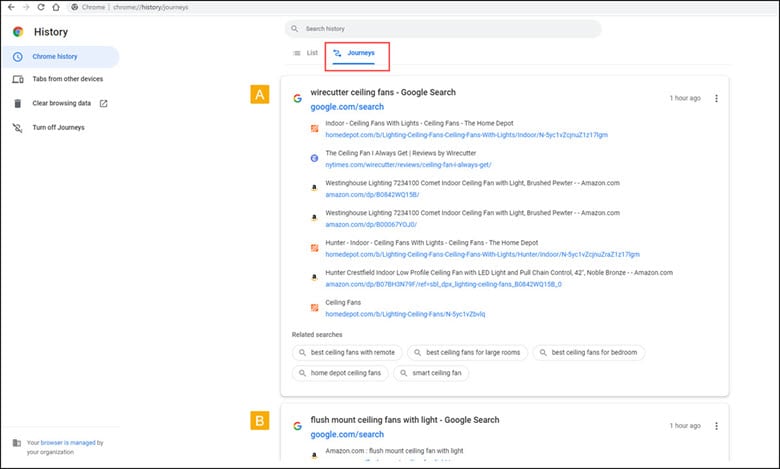Open the Indoor Ceiling Fans With Lights homedepot link
The width and height of the screenshot is (780, 469).
tap(467, 135)
